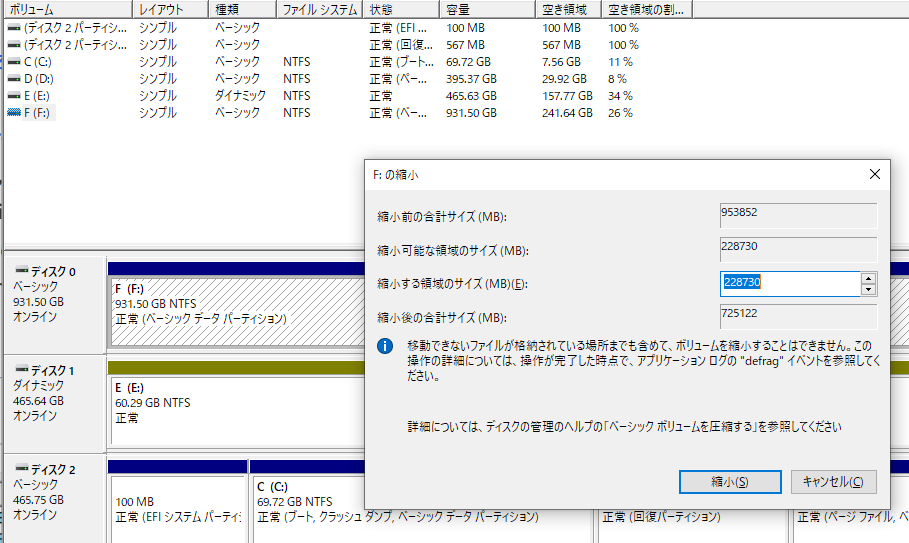The width and height of the screenshot is (909, 543).
Task: Click the info icon in the shrink dialog
Action: click(385, 346)
